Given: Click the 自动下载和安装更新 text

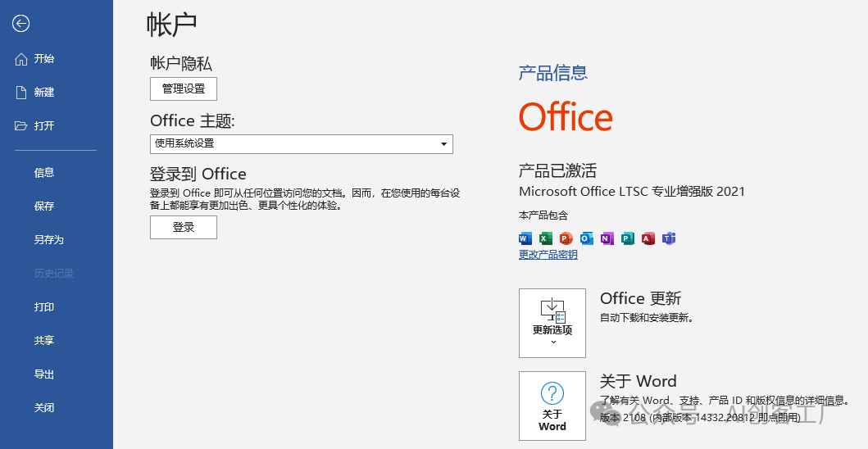Looking at the screenshot, I should 647,318.
